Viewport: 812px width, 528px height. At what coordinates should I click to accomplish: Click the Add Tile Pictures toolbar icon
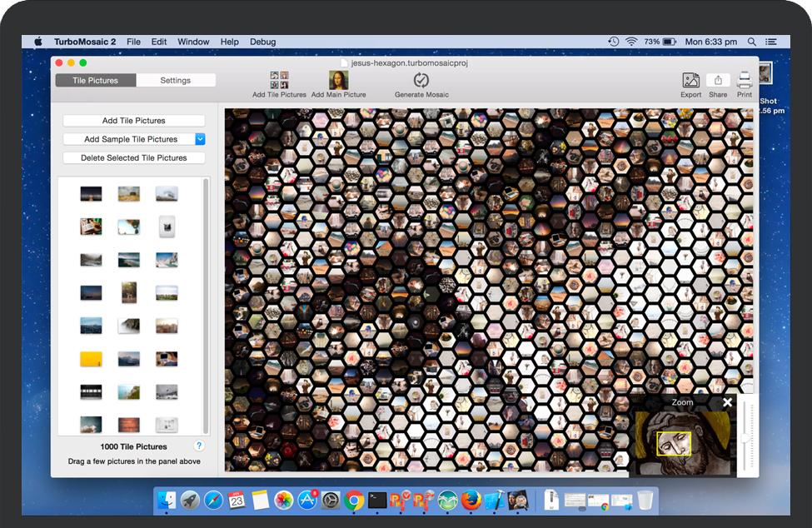pyautogui.click(x=279, y=80)
